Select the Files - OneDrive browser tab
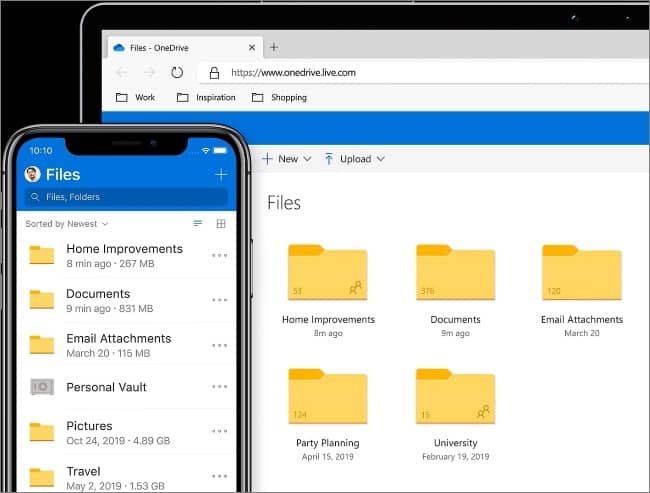Image resolution: width=650 pixels, height=493 pixels. [x=185, y=48]
